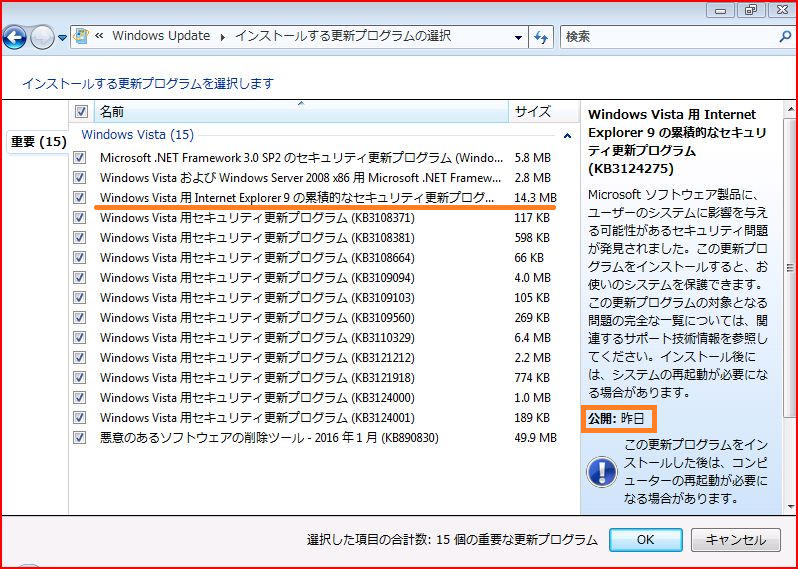Uncheck the KB890830 removal tool checkbox
The width and height of the screenshot is (798, 569).
click(79, 437)
